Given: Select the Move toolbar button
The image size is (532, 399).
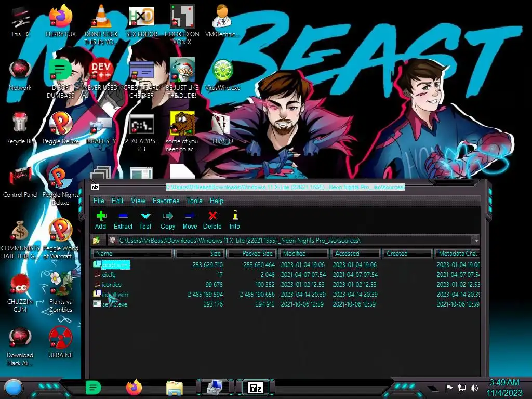Looking at the screenshot, I should point(190,220).
